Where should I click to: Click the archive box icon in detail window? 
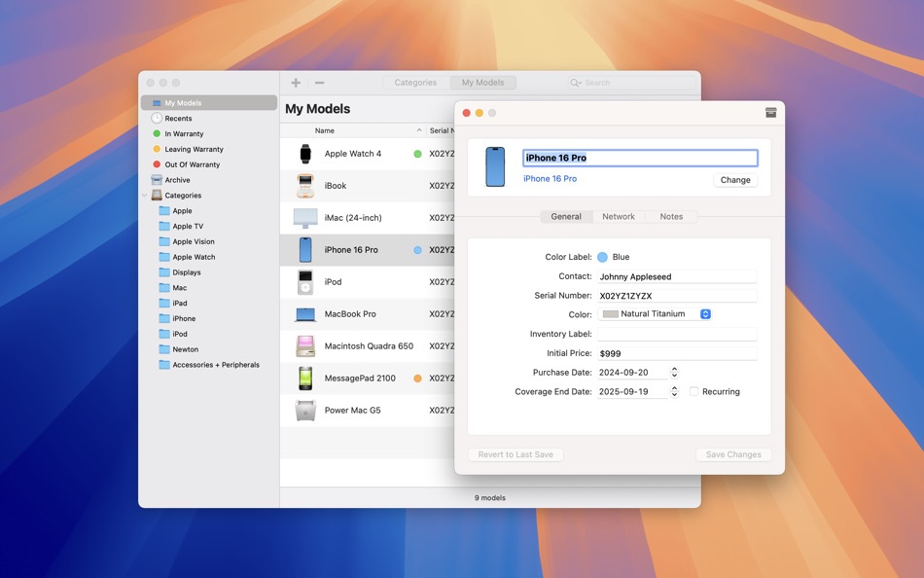click(x=770, y=113)
